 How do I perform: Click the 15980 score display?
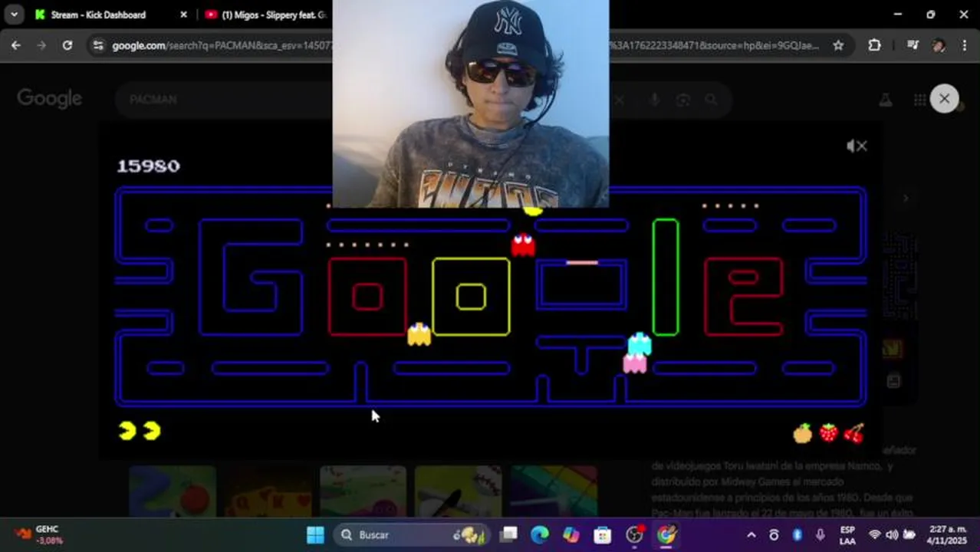(148, 166)
